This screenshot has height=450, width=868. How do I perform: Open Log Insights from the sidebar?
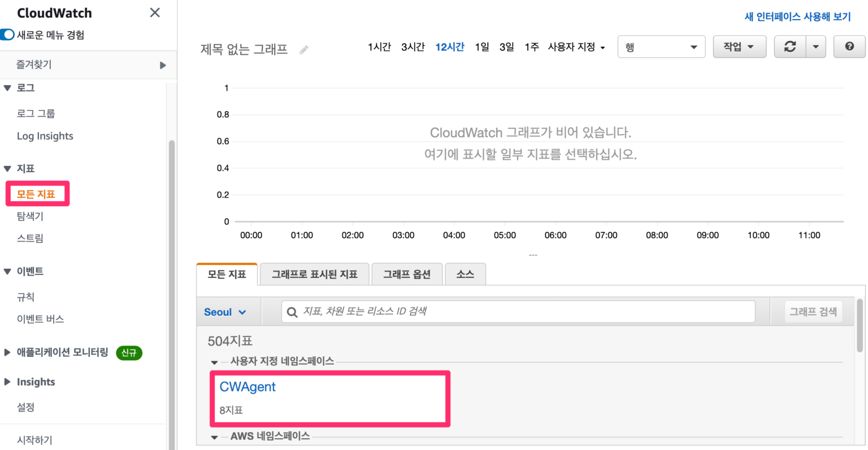(x=45, y=136)
